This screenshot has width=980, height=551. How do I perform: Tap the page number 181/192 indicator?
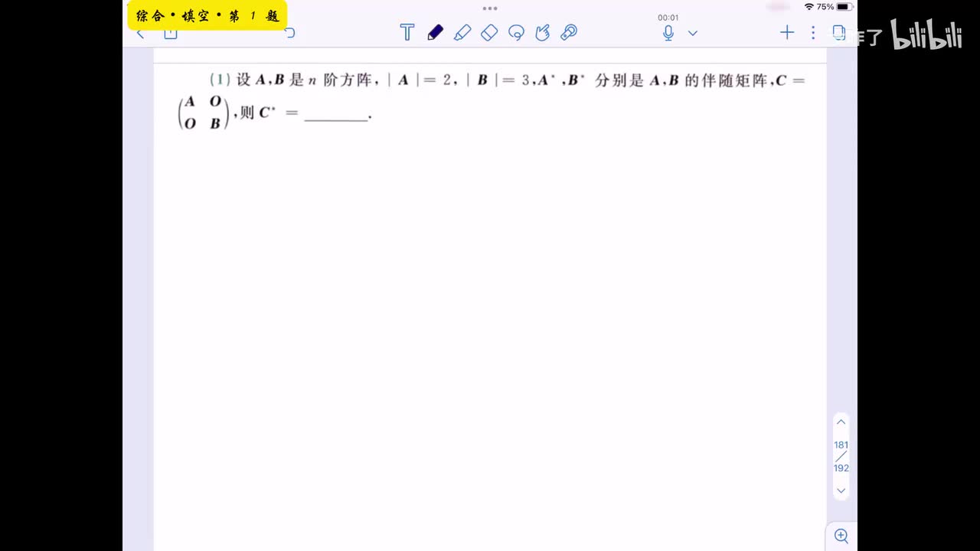[841, 456]
